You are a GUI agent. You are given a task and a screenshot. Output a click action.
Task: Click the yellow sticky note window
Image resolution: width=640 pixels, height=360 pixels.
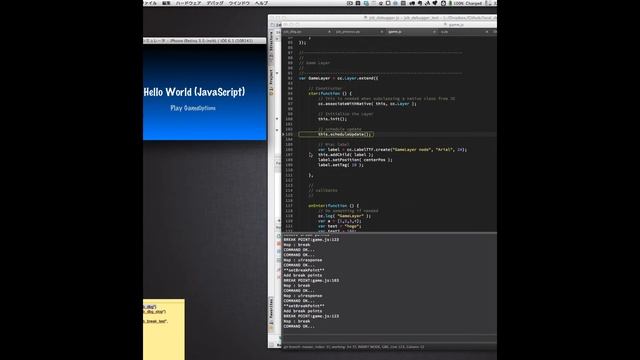[x=164, y=329]
